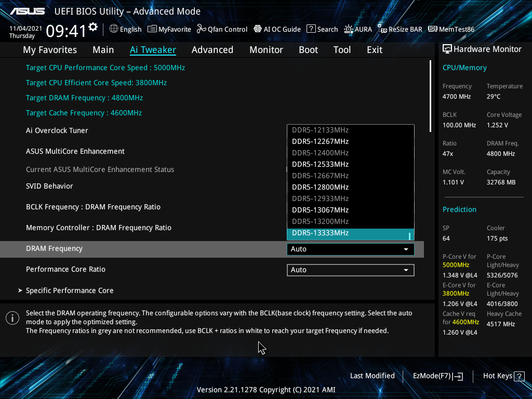Go to the Boot tab

click(308, 50)
